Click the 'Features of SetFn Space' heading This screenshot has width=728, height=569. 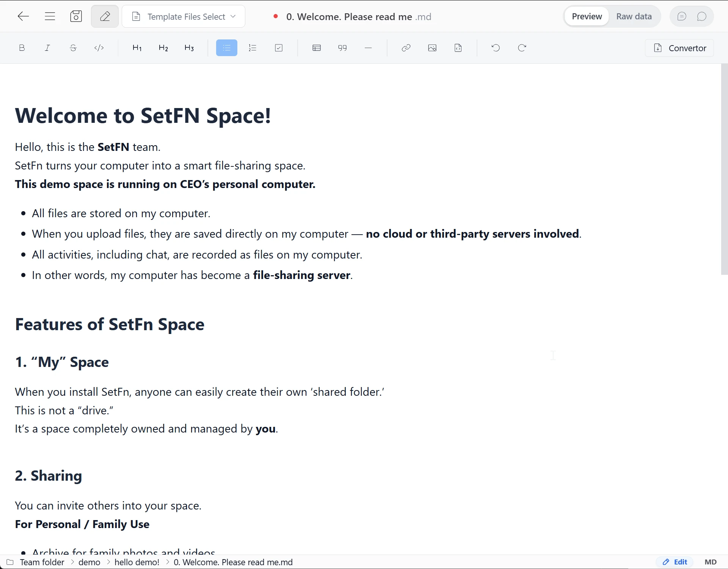(110, 324)
